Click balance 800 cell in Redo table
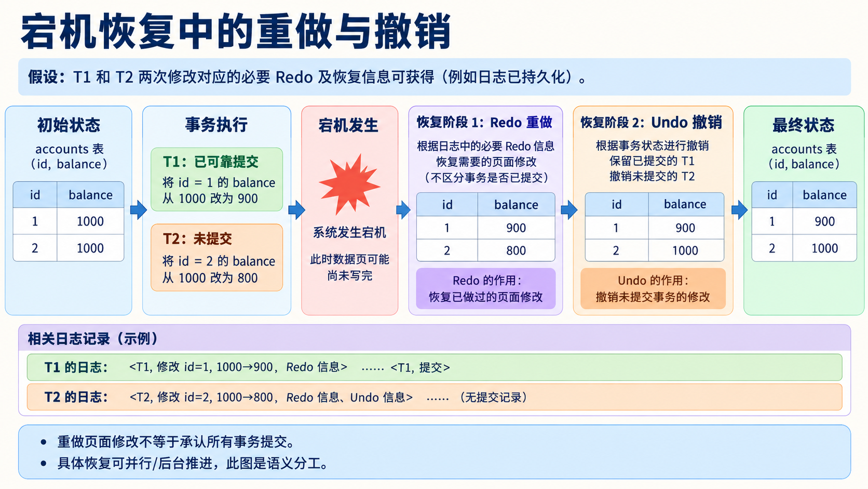 [516, 250]
